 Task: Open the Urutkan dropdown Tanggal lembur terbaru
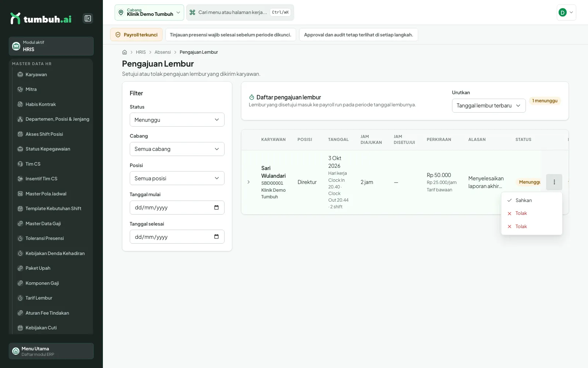pyautogui.click(x=489, y=106)
